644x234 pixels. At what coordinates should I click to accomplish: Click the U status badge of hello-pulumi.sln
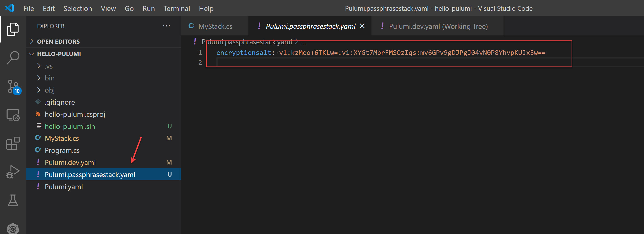tap(170, 126)
